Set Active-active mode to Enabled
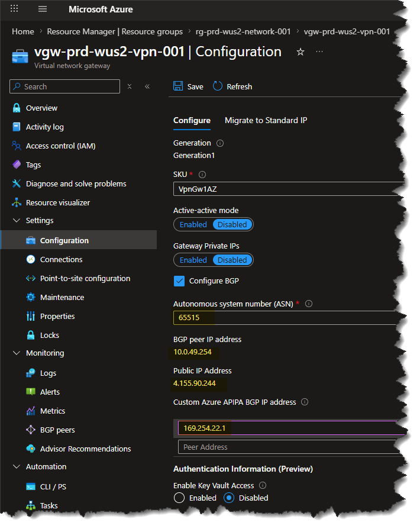 193,225
